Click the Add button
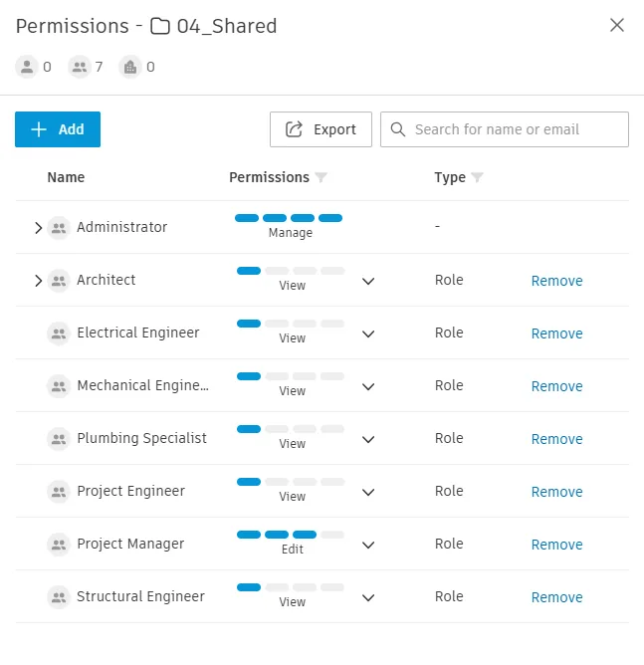The height and width of the screenshot is (665, 644). [58, 129]
